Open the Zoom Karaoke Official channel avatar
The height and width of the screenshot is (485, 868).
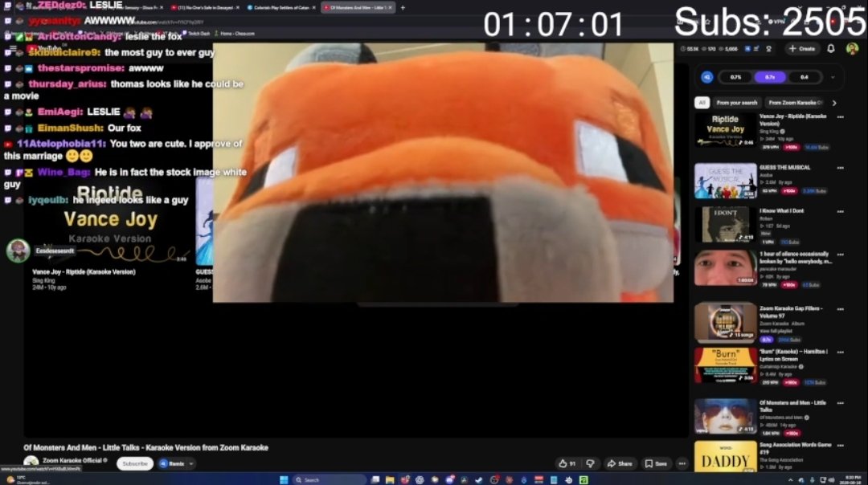(x=31, y=463)
